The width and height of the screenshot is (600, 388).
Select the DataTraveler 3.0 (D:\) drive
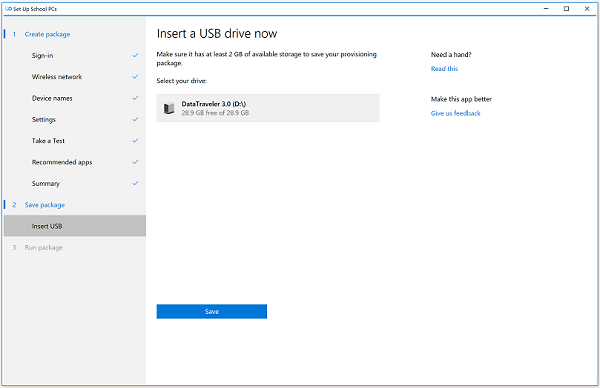pos(268,108)
